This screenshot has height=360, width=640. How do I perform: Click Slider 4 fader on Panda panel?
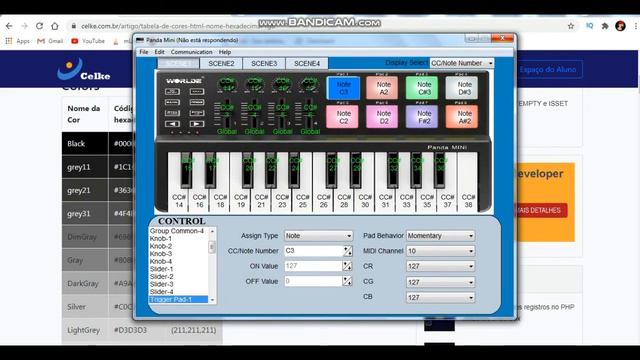309,114
